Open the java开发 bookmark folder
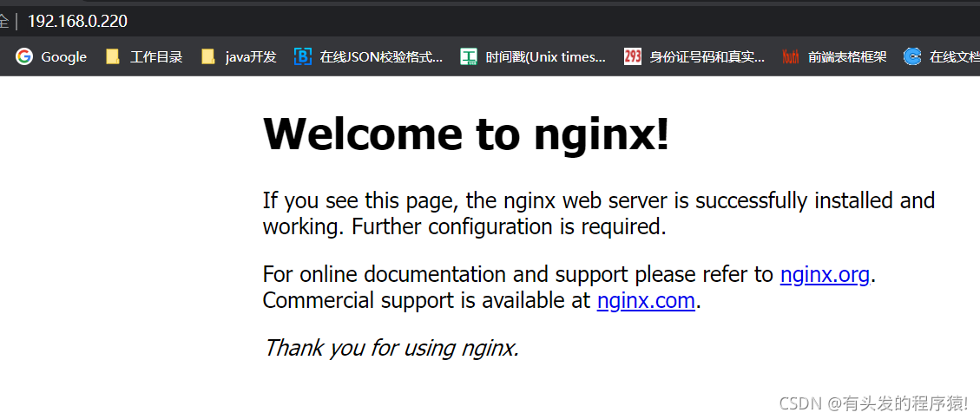The image size is (980, 419). 239,57
